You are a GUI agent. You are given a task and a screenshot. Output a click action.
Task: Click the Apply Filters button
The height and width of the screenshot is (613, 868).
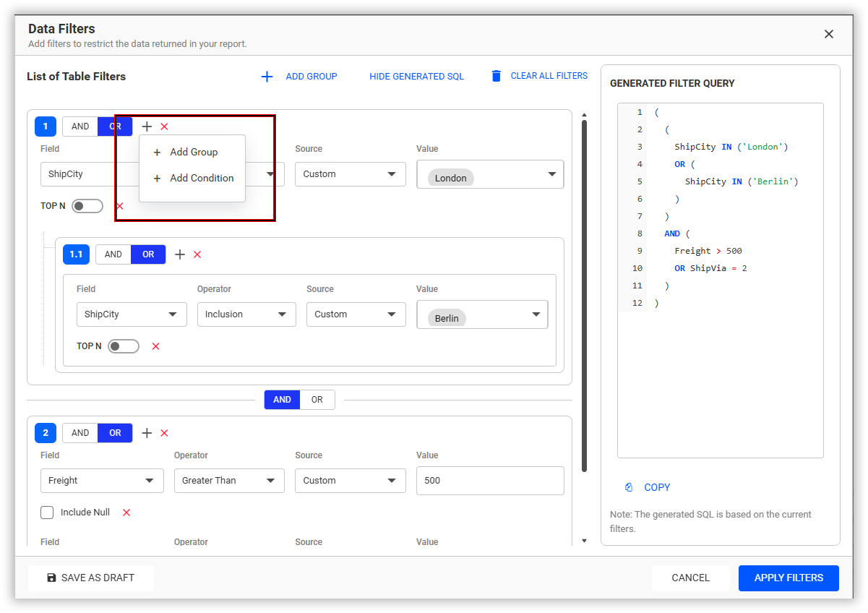[788, 578]
